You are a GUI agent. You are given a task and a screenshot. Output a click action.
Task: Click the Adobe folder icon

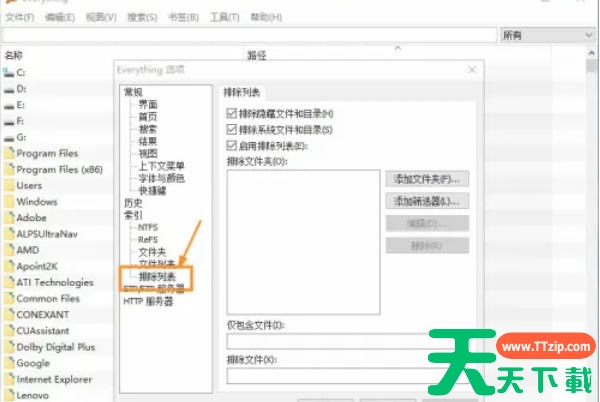coord(9,218)
